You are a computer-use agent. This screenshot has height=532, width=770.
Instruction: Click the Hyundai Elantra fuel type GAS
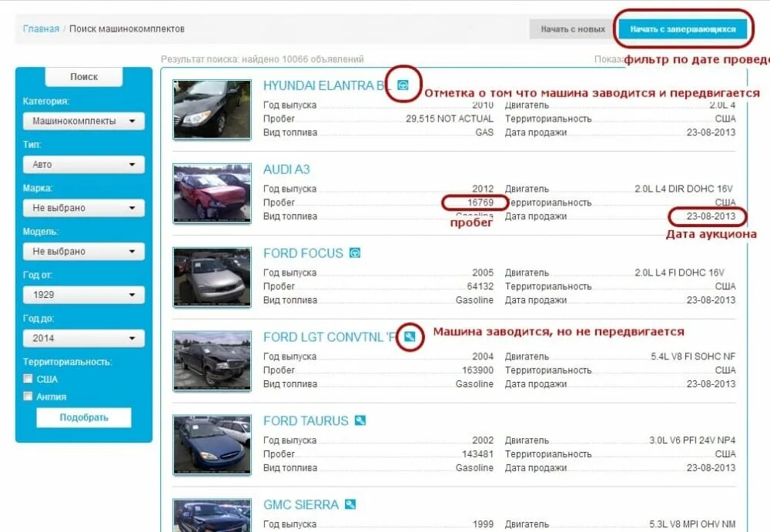tap(484, 132)
